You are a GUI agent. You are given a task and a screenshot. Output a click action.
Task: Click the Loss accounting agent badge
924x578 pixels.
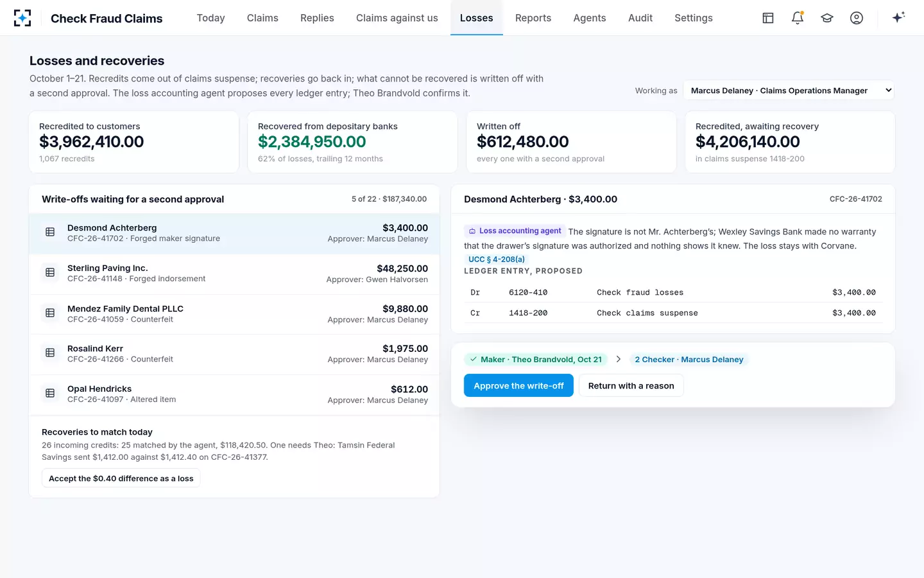515,231
